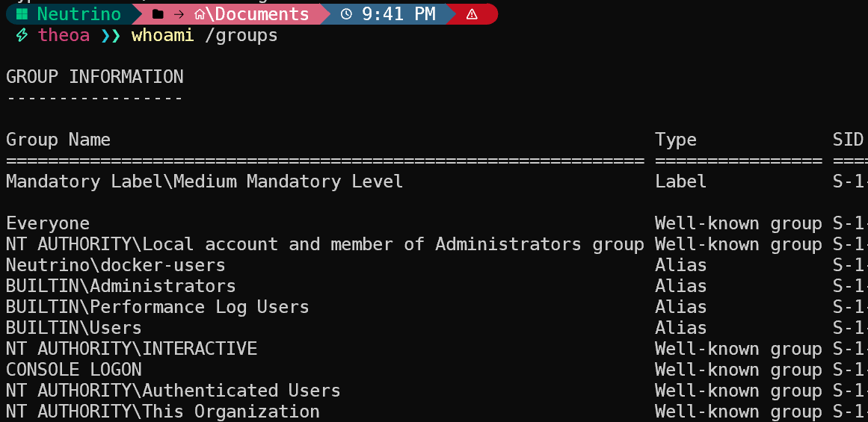Click the Neutrino\docker-users entry
The height and width of the screenshot is (422, 868).
pyautogui.click(x=115, y=265)
